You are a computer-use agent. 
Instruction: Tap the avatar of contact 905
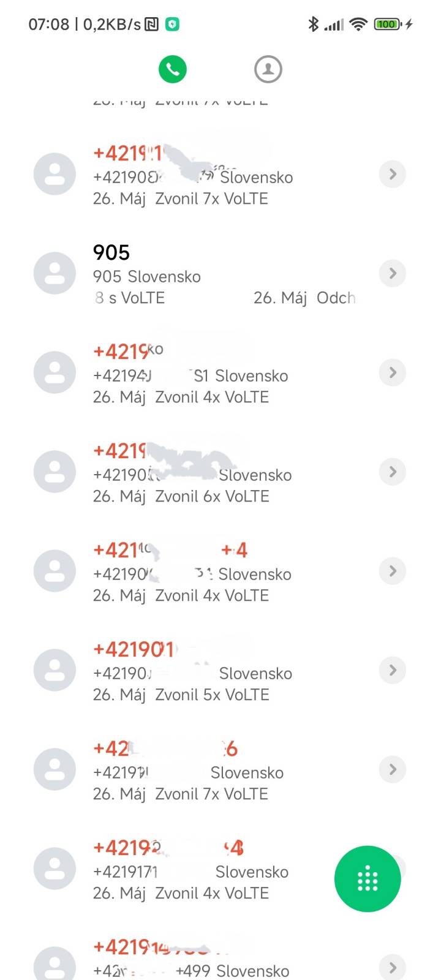click(x=55, y=273)
